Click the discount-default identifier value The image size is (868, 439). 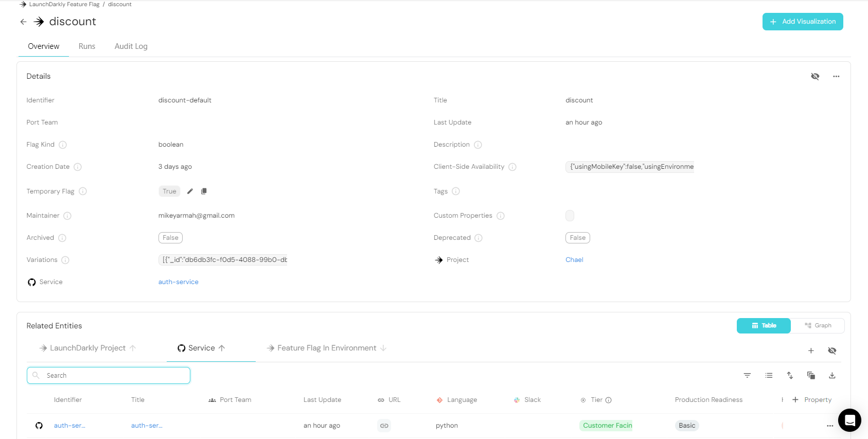[185, 100]
